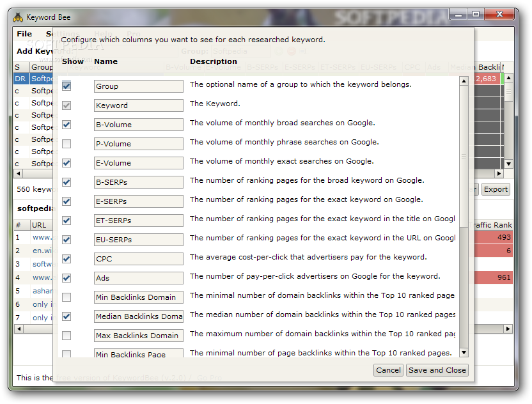The width and height of the screenshot is (532, 404).
Task: Click the CPC name field
Action: click(x=138, y=259)
